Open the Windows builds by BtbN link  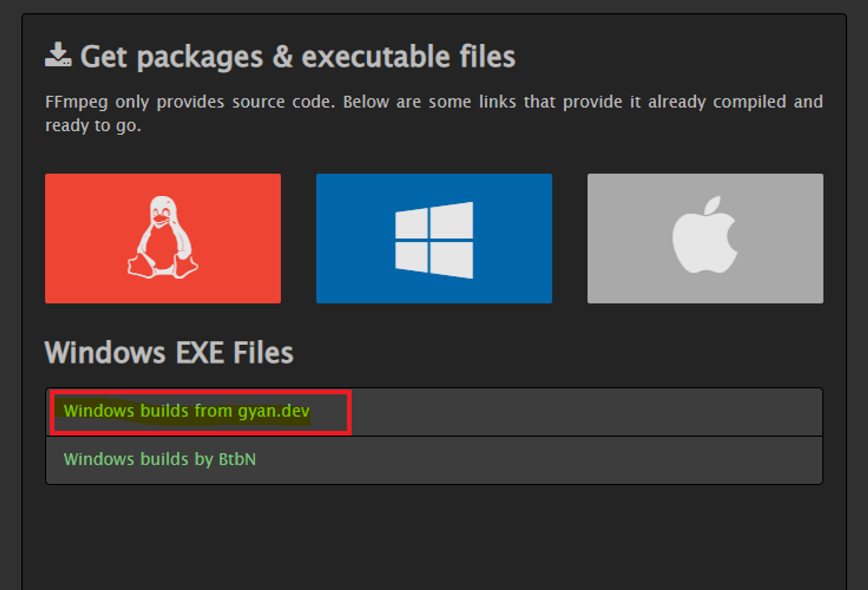(x=160, y=459)
